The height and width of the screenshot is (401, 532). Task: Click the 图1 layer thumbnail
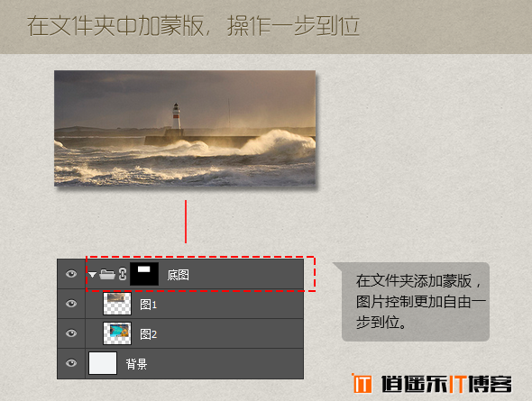pos(117,304)
